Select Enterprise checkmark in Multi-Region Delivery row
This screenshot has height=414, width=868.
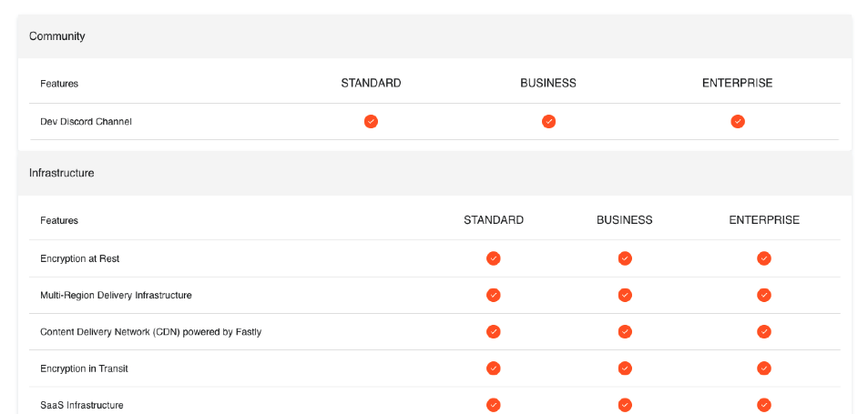click(764, 295)
